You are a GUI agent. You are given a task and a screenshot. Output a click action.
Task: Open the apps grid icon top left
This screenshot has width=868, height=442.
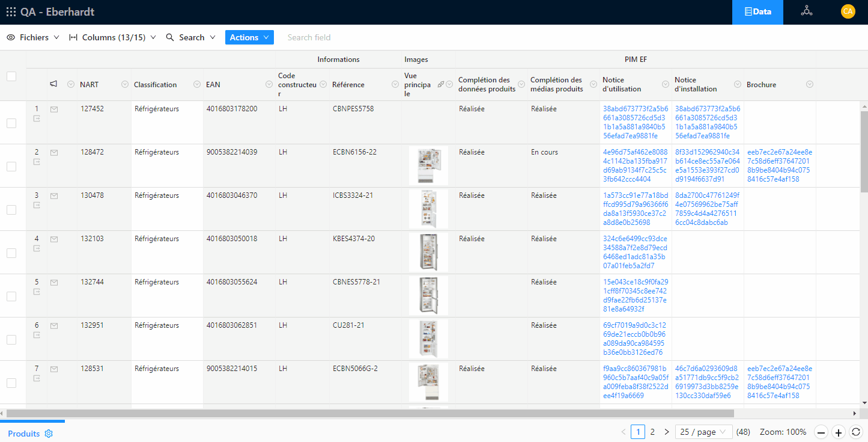pos(11,11)
